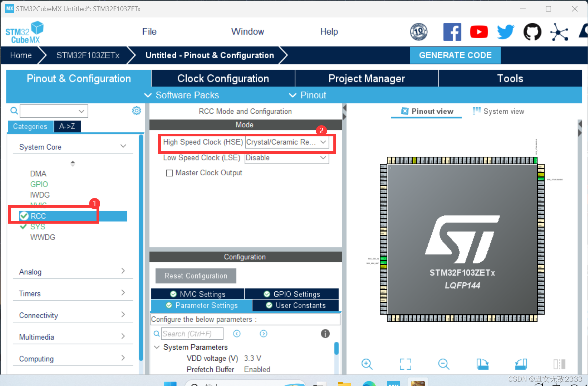Rotate the chip view counter-clockwise
Image resolution: width=588 pixels, height=386 pixels.
521,364
